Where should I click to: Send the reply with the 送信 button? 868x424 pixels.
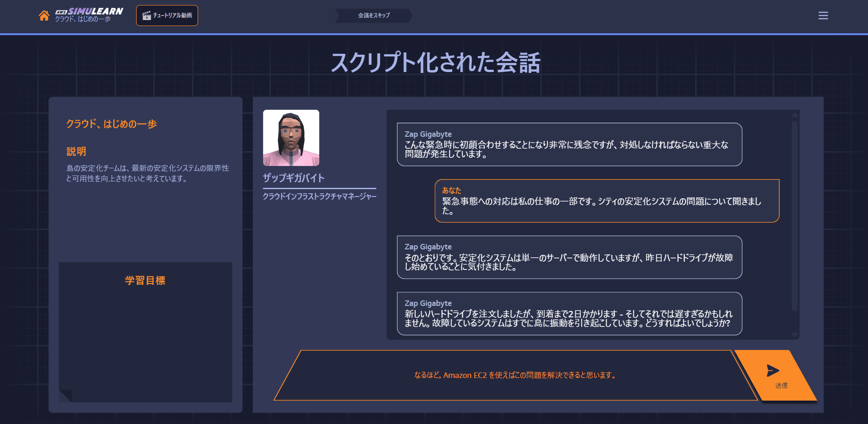pos(776,375)
